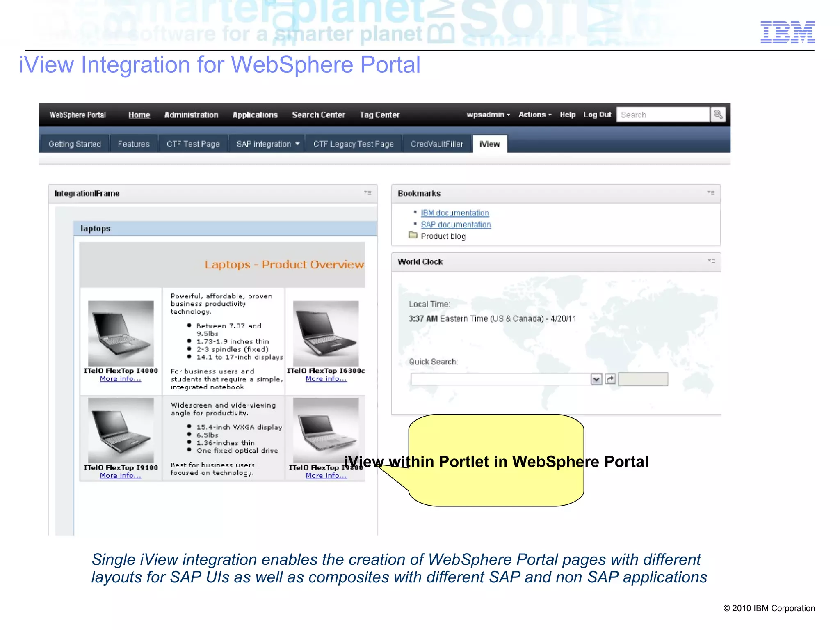The image size is (840, 630).
Task: Click the Bookmarks portlet title
Action: [419, 193]
